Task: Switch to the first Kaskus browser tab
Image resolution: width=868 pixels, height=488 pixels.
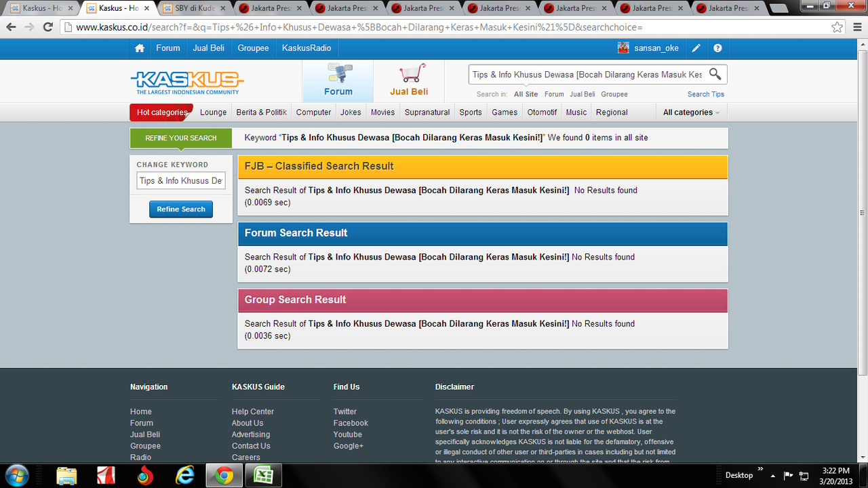Action: (41, 9)
